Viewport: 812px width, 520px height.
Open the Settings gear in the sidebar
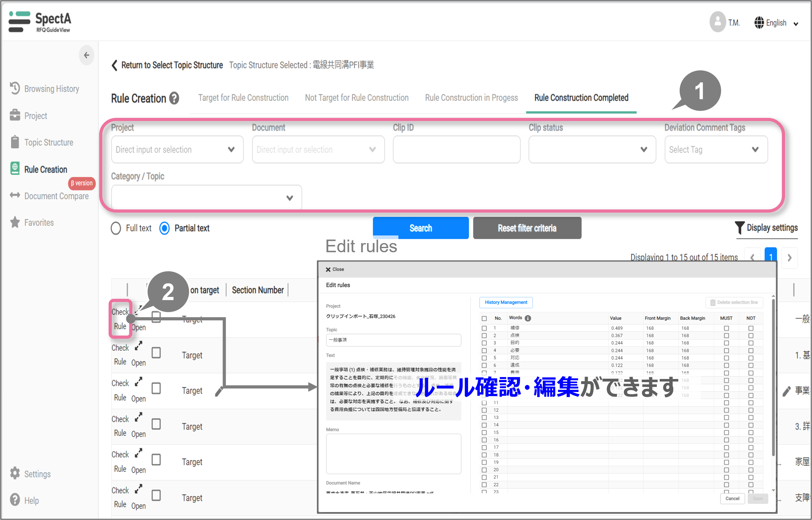(15, 473)
